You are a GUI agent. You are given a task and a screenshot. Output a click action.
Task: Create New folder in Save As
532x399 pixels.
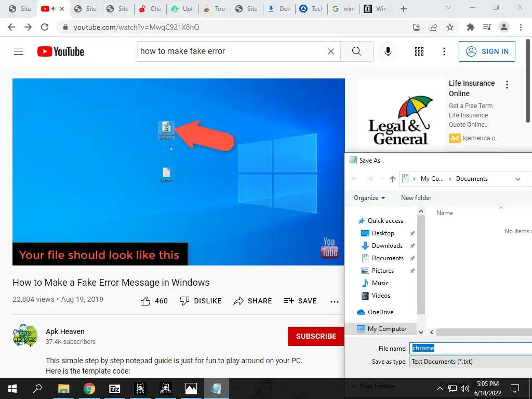[x=416, y=198]
